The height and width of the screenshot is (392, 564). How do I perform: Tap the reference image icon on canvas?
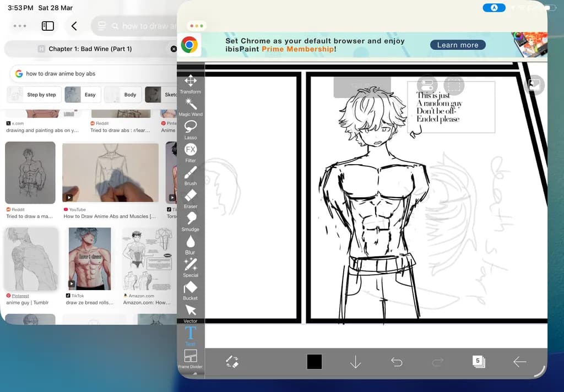point(534,85)
